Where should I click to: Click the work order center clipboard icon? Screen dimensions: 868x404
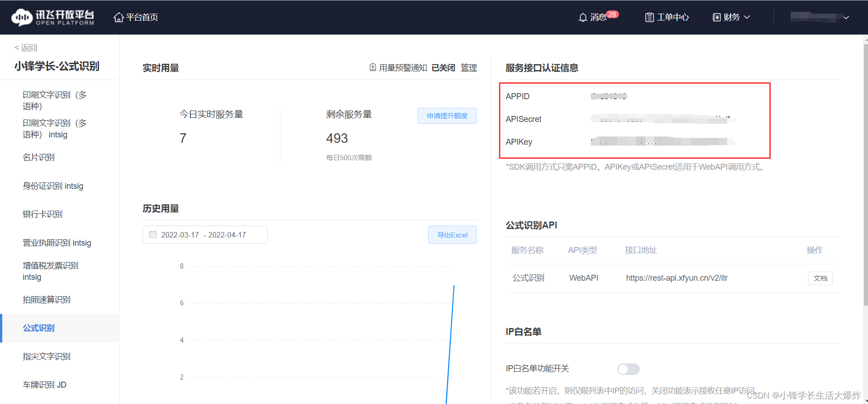click(x=649, y=17)
